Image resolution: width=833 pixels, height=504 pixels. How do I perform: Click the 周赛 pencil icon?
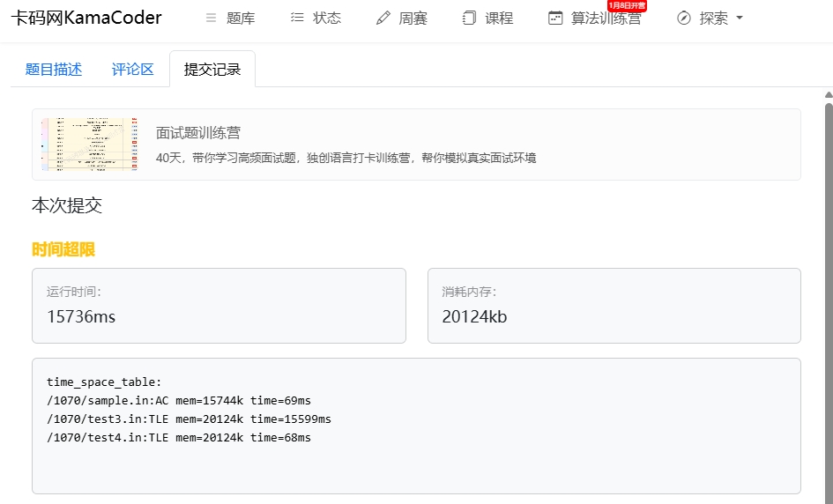pyautogui.click(x=383, y=18)
